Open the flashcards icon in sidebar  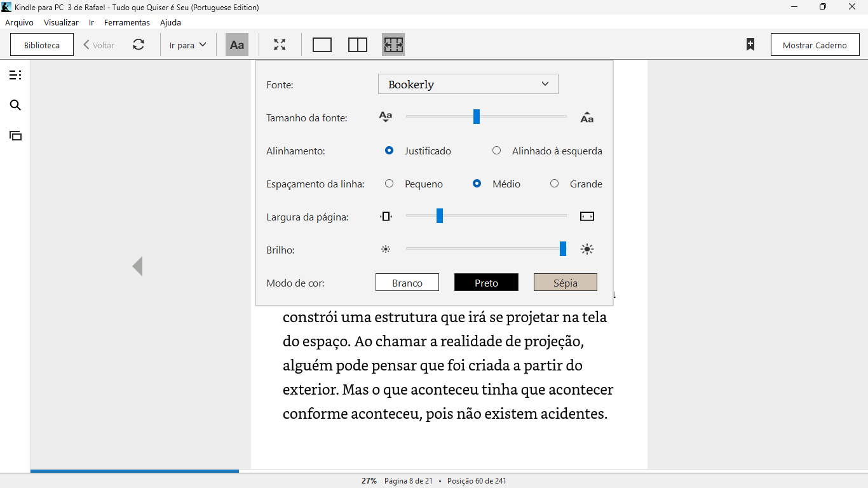(x=15, y=135)
